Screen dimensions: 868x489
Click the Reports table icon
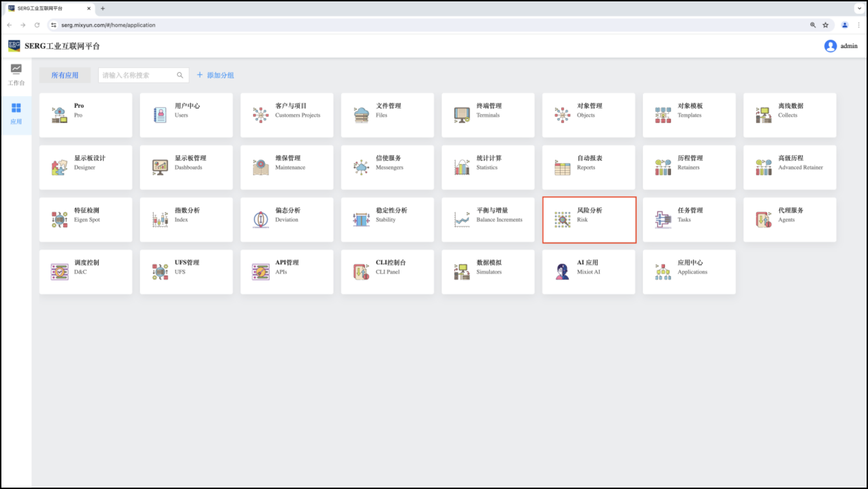click(562, 168)
